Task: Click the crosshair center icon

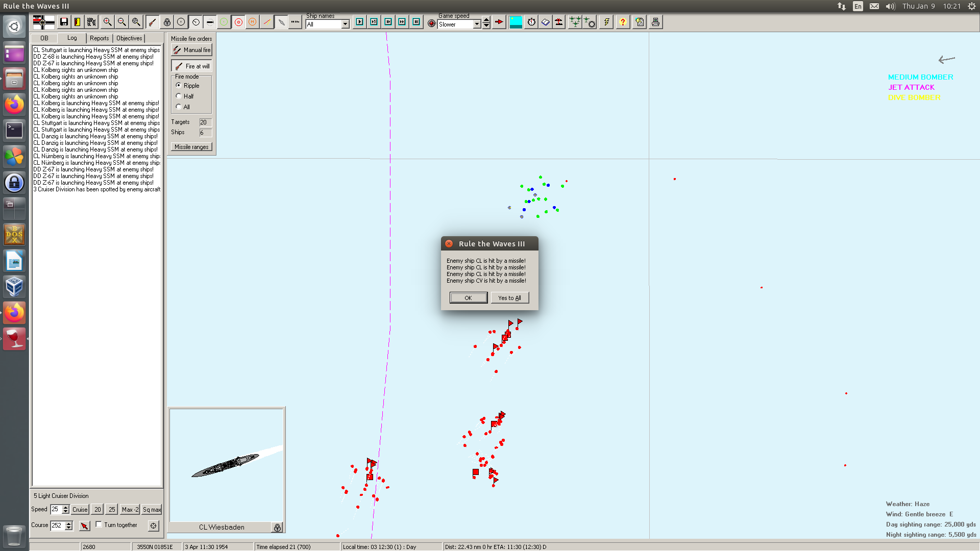Action: click(x=154, y=525)
